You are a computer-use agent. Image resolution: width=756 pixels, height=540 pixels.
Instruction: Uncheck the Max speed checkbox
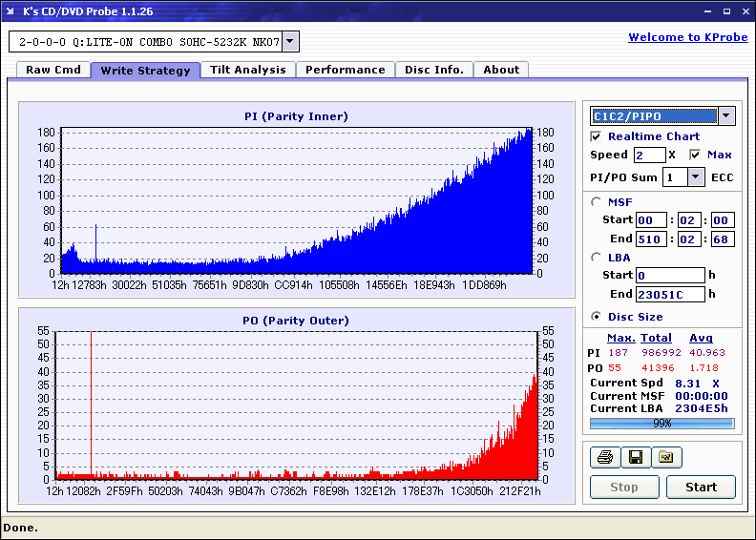(695, 155)
